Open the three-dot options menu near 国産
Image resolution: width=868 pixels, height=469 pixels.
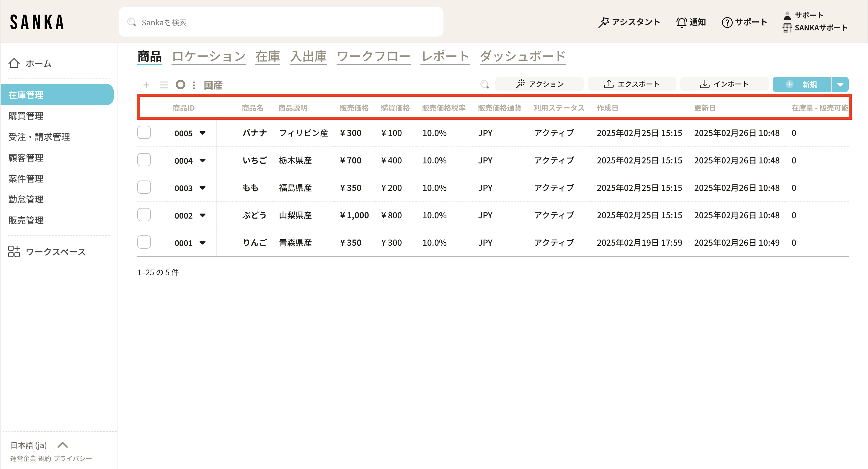[194, 85]
